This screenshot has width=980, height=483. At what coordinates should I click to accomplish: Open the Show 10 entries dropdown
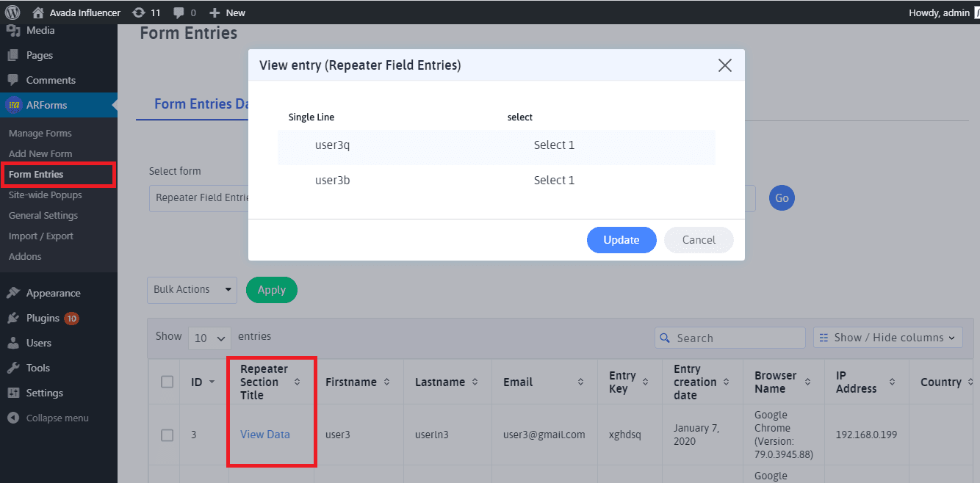tap(209, 338)
